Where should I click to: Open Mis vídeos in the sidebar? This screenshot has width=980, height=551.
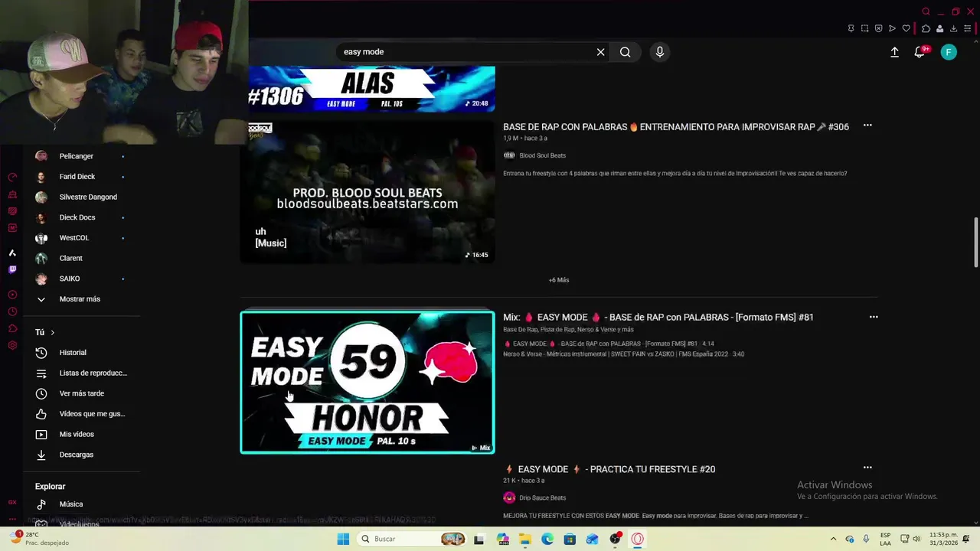point(80,434)
